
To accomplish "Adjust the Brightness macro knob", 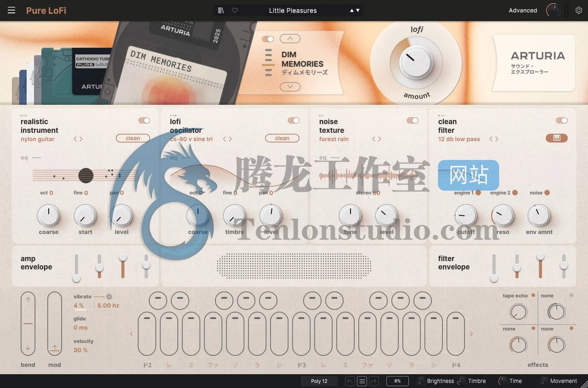I will [421, 381].
